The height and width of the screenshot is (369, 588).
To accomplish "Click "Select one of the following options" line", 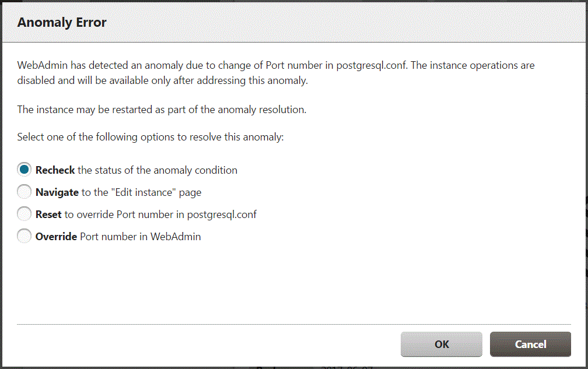I will click(150, 138).
